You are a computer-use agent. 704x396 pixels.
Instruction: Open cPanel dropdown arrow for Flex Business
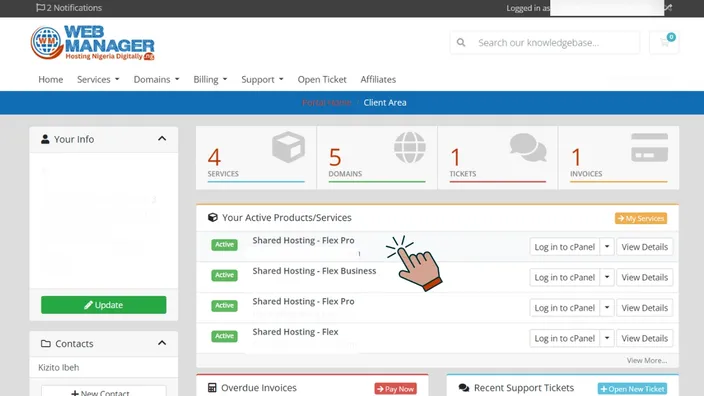[607, 277]
